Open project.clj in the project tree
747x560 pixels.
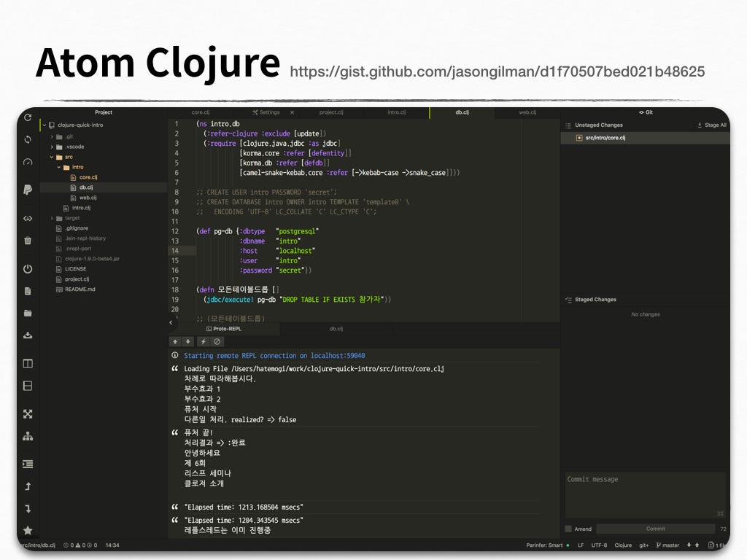point(77,279)
